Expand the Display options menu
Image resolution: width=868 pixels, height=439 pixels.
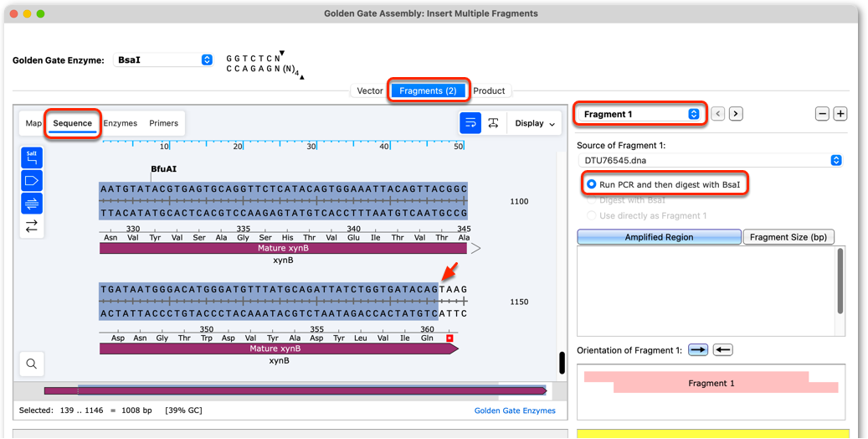click(x=535, y=123)
